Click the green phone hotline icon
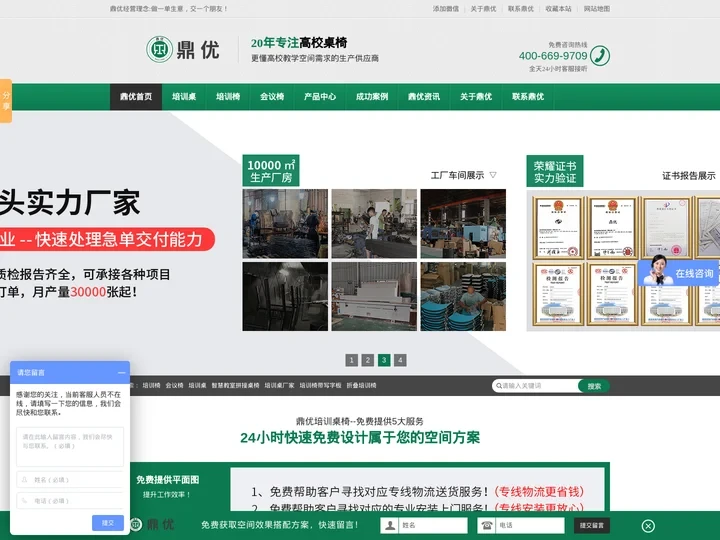 [600, 56]
